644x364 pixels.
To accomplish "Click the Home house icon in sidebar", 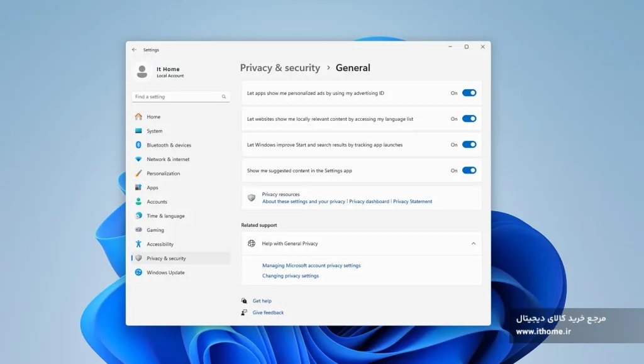I will 138,116.
